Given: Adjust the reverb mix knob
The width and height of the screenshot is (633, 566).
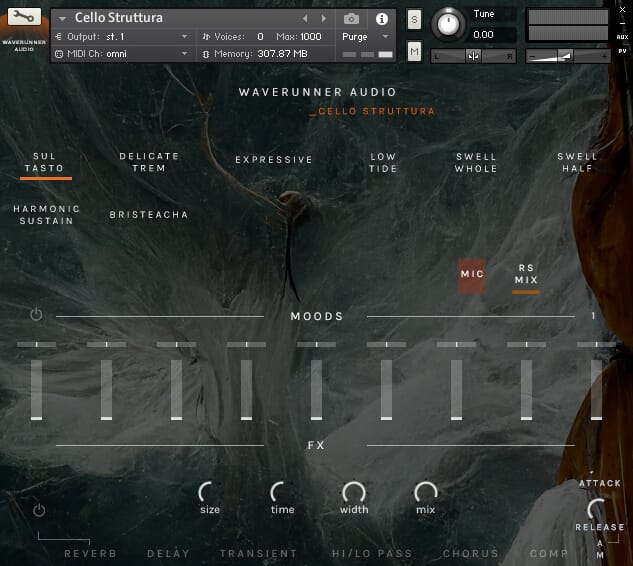Looking at the screenshot, I should [x=426, y=492].
